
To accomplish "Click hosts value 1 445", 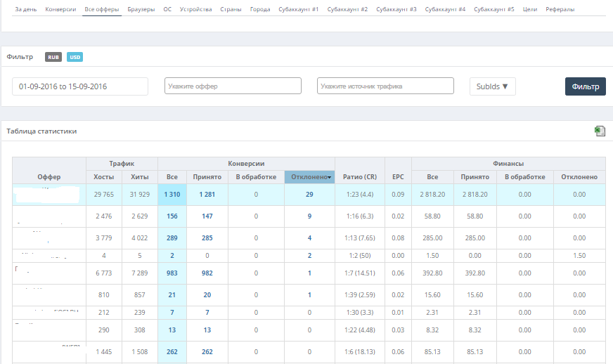I will tap(103, 351).
